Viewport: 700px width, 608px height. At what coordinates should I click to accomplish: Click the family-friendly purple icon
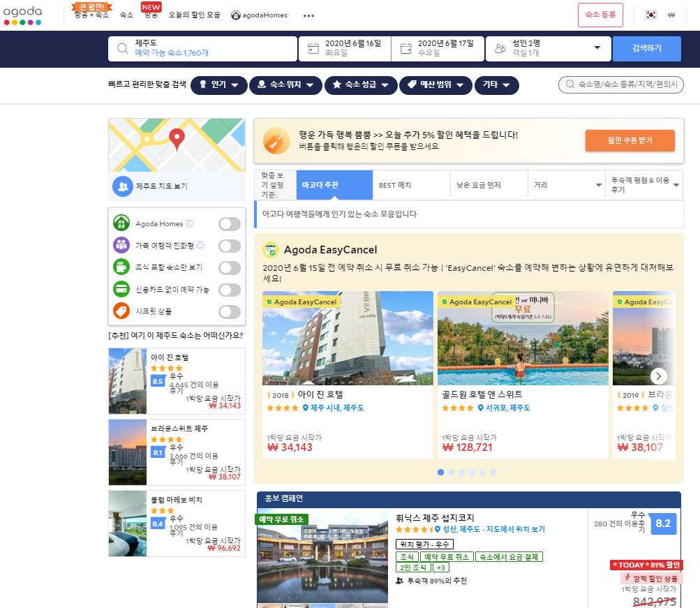point(121,245)
